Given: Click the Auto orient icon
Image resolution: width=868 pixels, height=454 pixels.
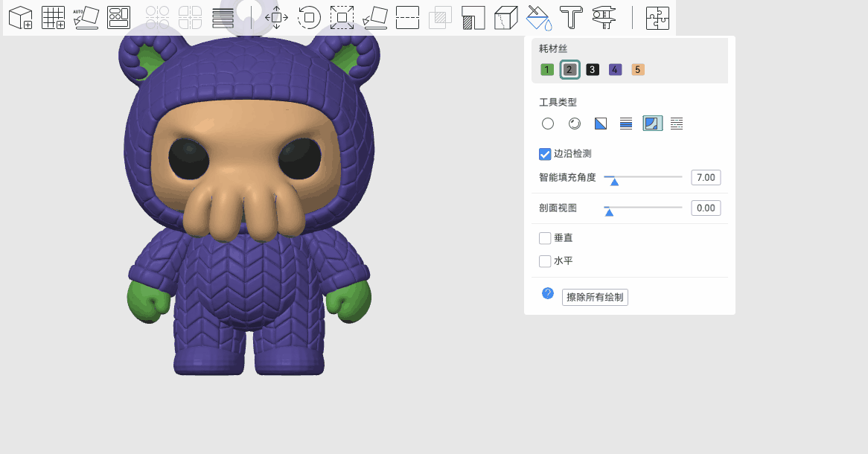Looking at the screenshot, I should pyautogui.click(x=86, y=18).
